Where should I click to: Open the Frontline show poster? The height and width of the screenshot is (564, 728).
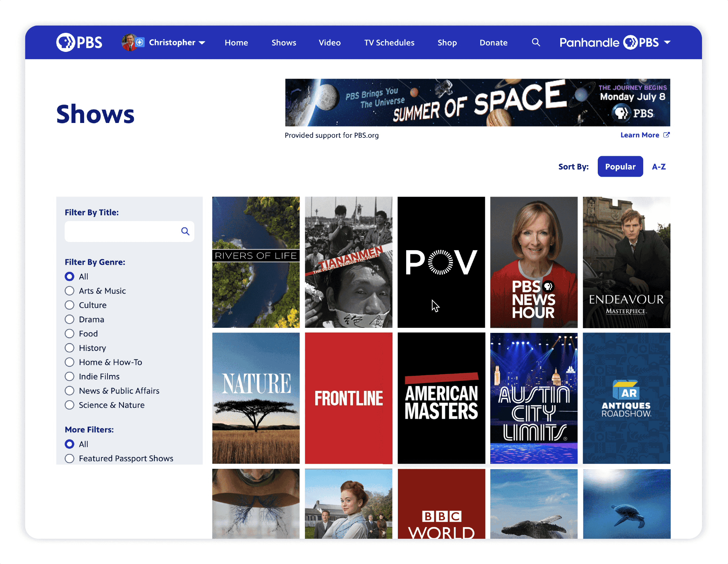click(348, 398)
